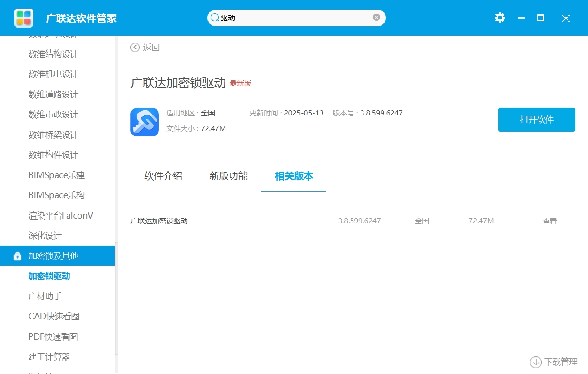Click 72.47M in the version row
The image size is (588, 374).
(481, 221)
